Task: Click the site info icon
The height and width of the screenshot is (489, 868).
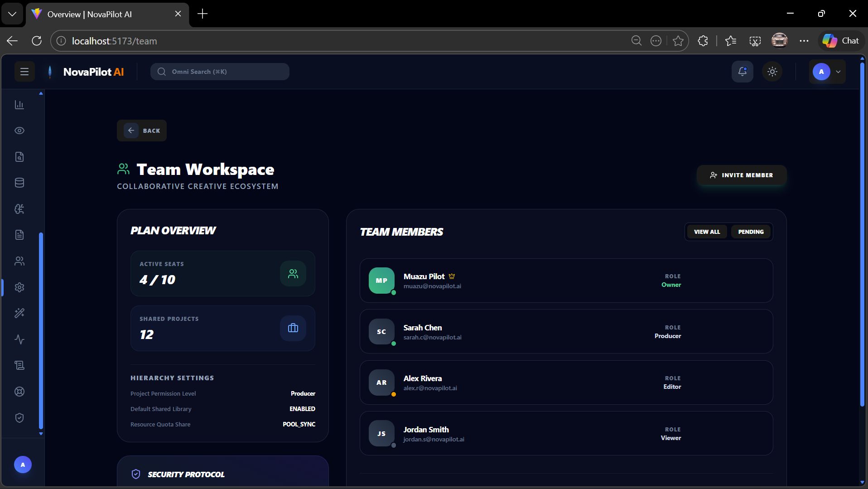Action: tap(61, 41)
